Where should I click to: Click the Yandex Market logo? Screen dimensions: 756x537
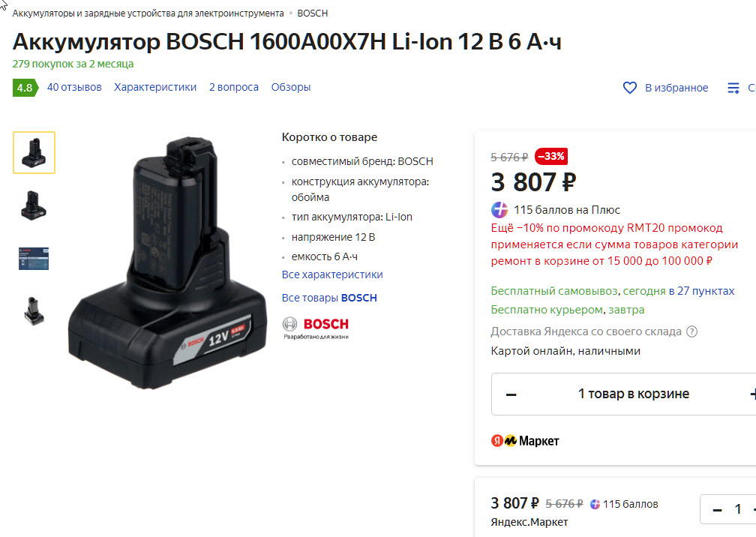(x=525, y=440)
